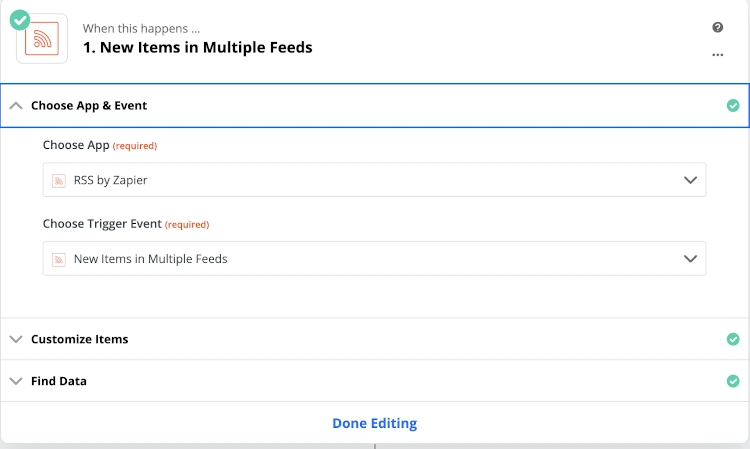Open the three-dot more options menu
The height and width of the screenshot is (449, 750).
717,55
